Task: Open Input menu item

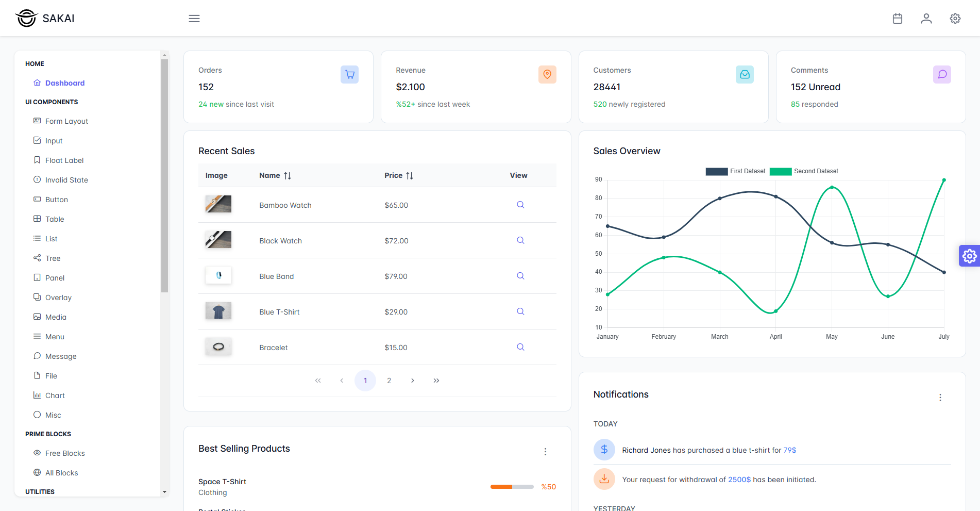Action: tap(48, 141)
